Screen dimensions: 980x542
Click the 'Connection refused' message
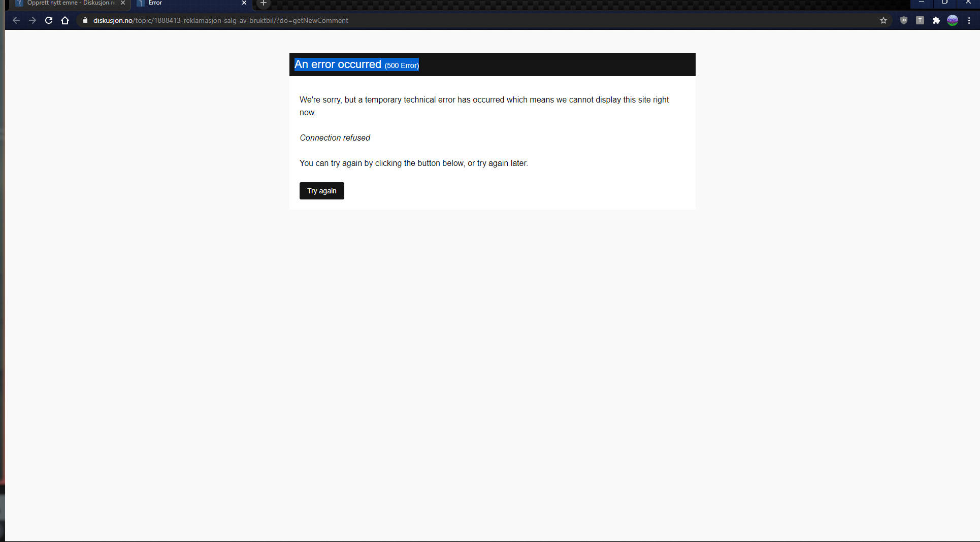point(335,138)
